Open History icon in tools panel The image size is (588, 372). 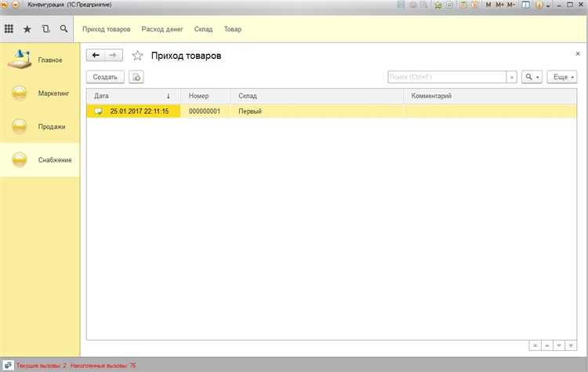click(45, 28)
